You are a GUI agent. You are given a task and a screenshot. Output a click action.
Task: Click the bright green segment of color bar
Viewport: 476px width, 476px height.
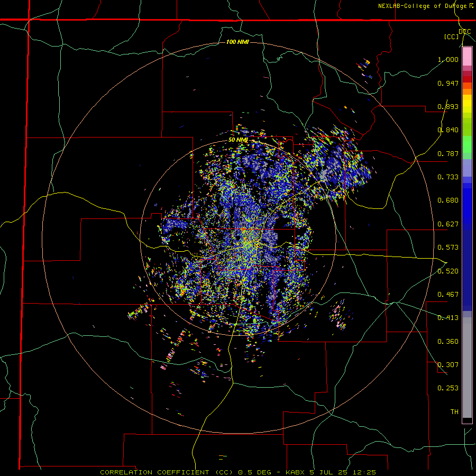click(467, 144)
